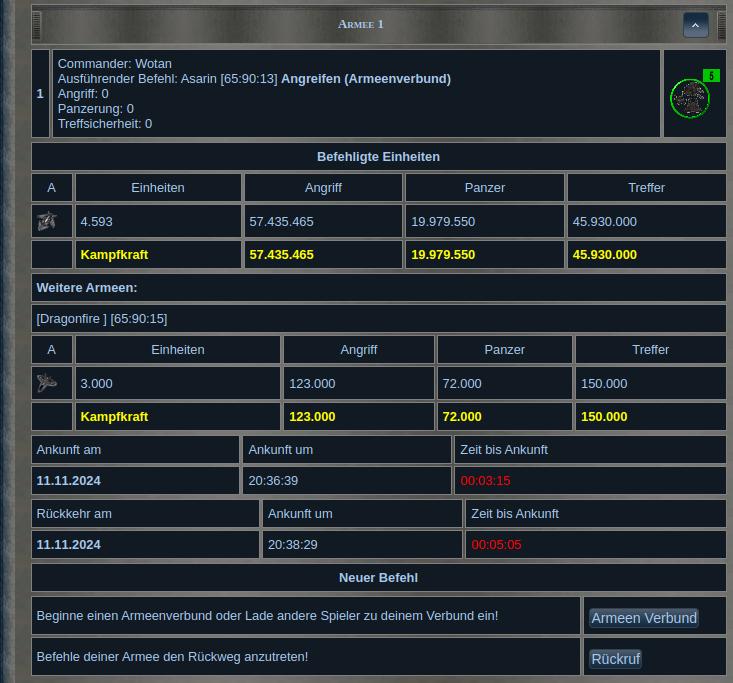Click the unit icon beside 3.000 units
Image resolution: width=733 pixels, height=683 pixels.
point(46,383)
